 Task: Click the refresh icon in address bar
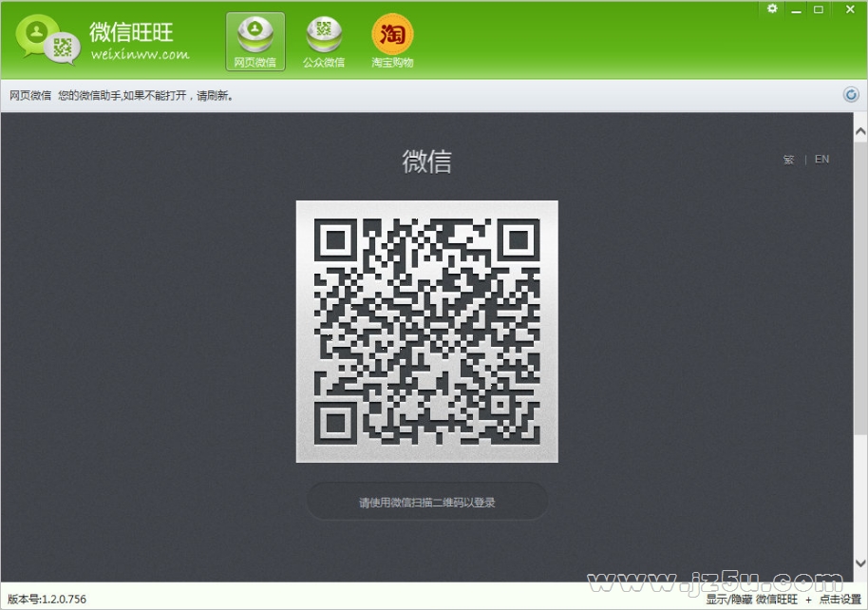click(851, 95)
